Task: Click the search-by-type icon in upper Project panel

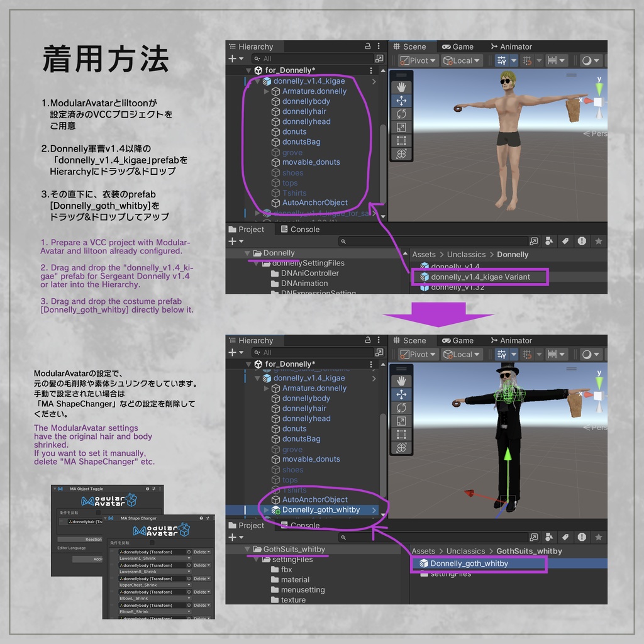Action: pos(548,241)
